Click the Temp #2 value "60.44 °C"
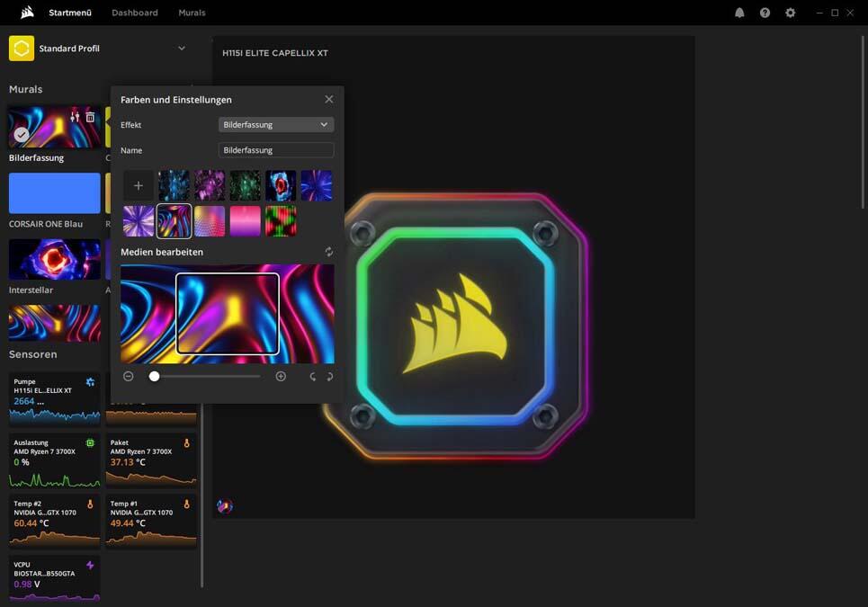Screen dimensions: 868x607 [x=31, y=522]
